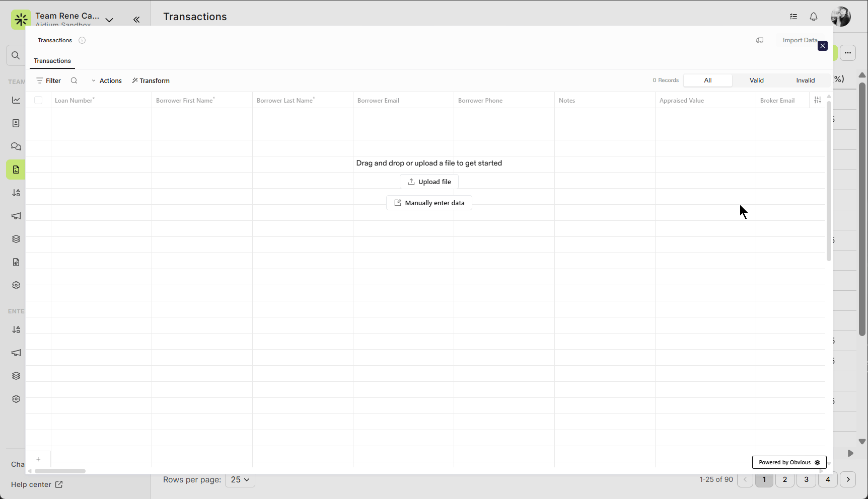The image size is (868, 499).
Task: Click Manually enter data button
Action: coord(429,203)
